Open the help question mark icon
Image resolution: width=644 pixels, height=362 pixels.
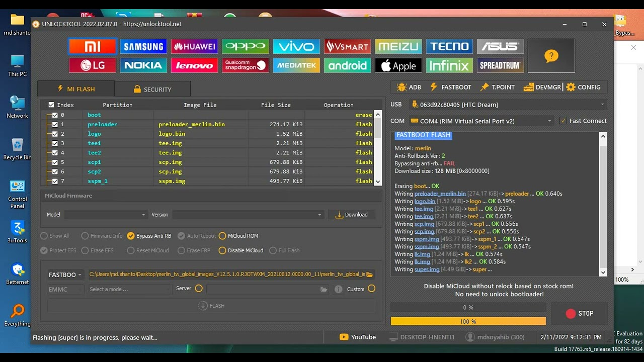pos(551,56)
